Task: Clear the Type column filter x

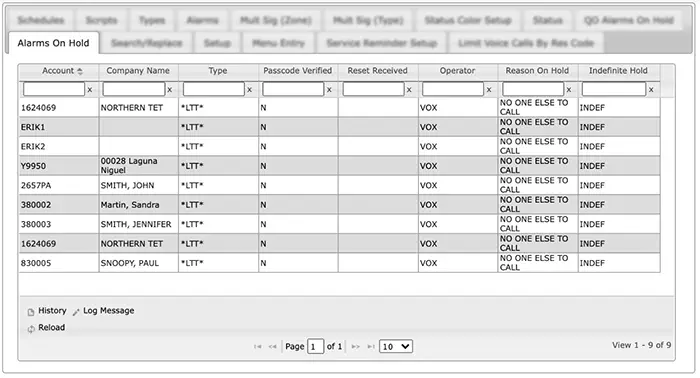Action: pos(250,90)
